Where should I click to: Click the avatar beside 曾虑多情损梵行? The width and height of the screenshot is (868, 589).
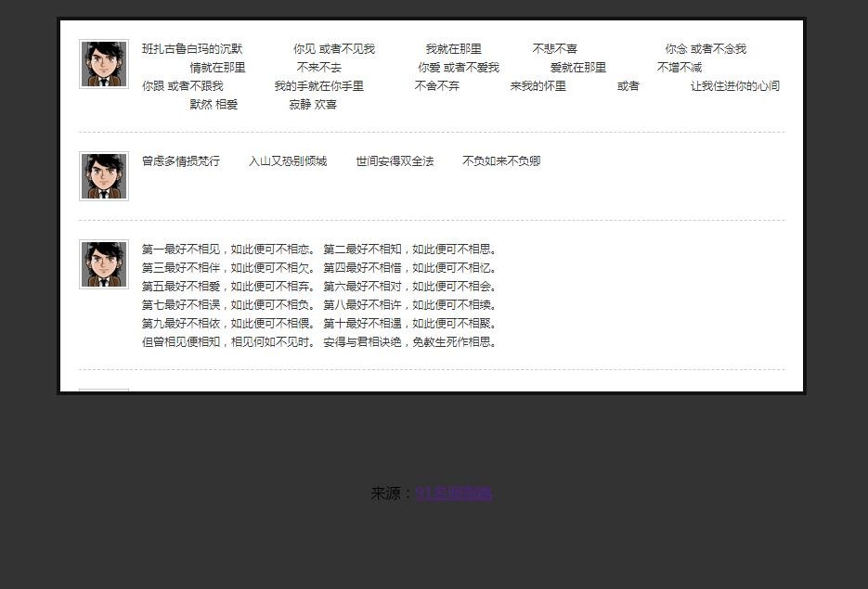click(x=104, y=176)
